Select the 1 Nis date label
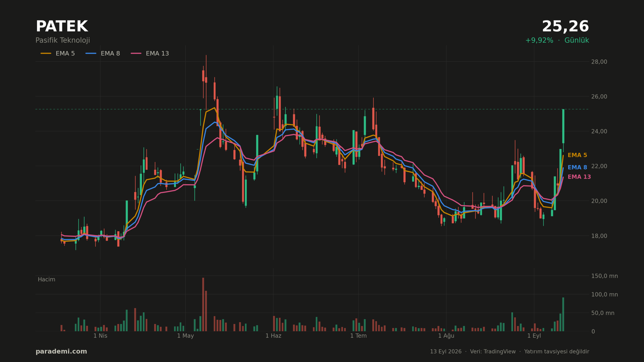The image size is (644, 362). (x=100, y=336)
